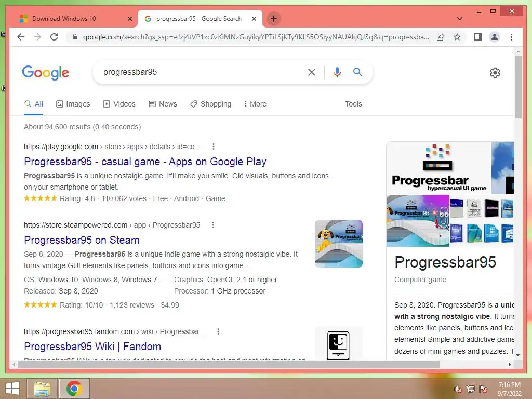Open Progressbar95 Apps on Google Play link
This screenshot has width=532, height=399.
click(145, 162)
